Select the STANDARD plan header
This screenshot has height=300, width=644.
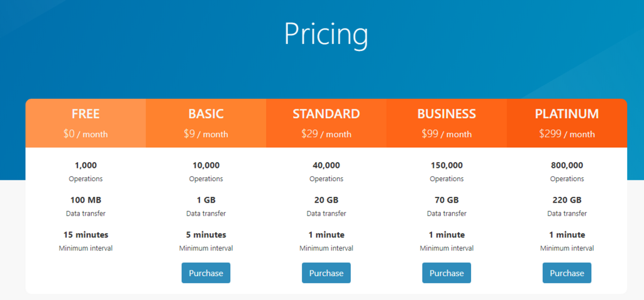point(326,123)
